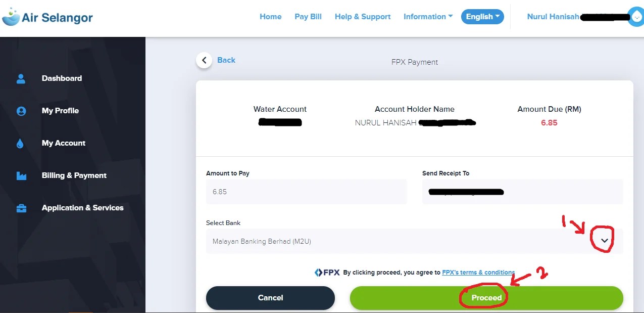Screen dimensions: 644x313
Task: Open Billing & Payment via its chart icon
Action: (21, 175)
